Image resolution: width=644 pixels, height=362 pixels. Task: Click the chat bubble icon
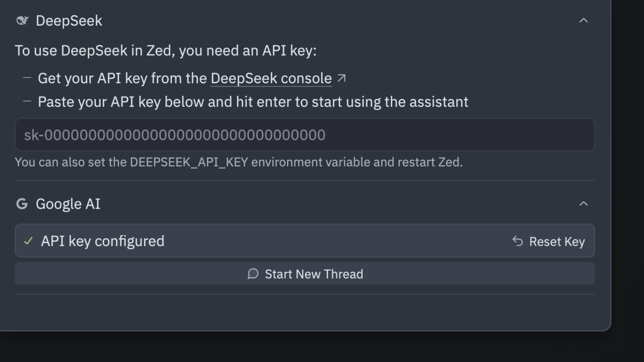[x=253, y=274]
